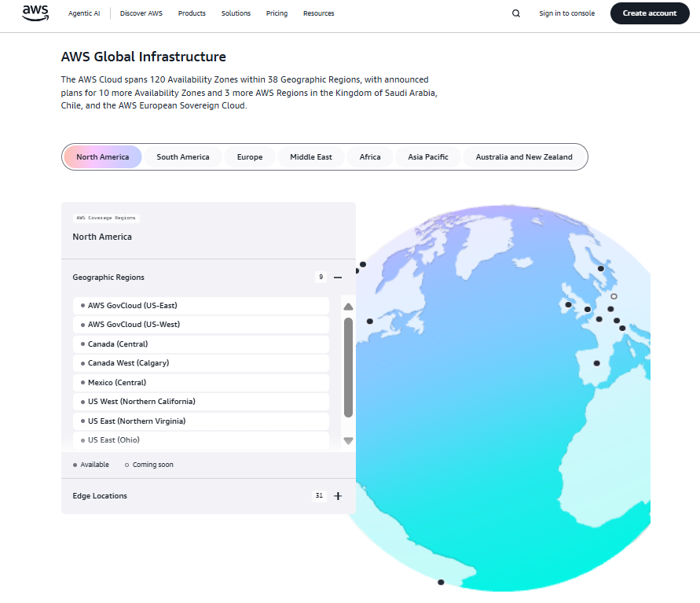Select the South America region pill
The image size is (700, 603).
(x=183, y=157)
